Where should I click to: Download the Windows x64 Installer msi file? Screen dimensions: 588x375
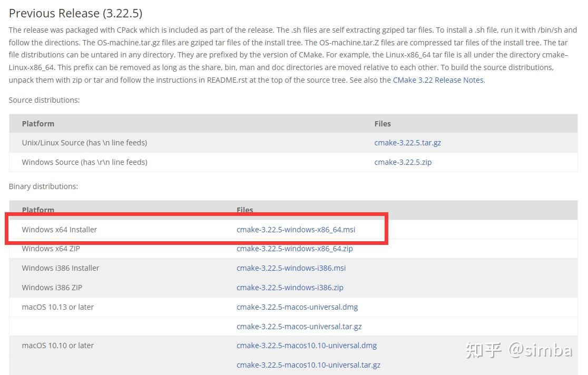tap(296, 229)
